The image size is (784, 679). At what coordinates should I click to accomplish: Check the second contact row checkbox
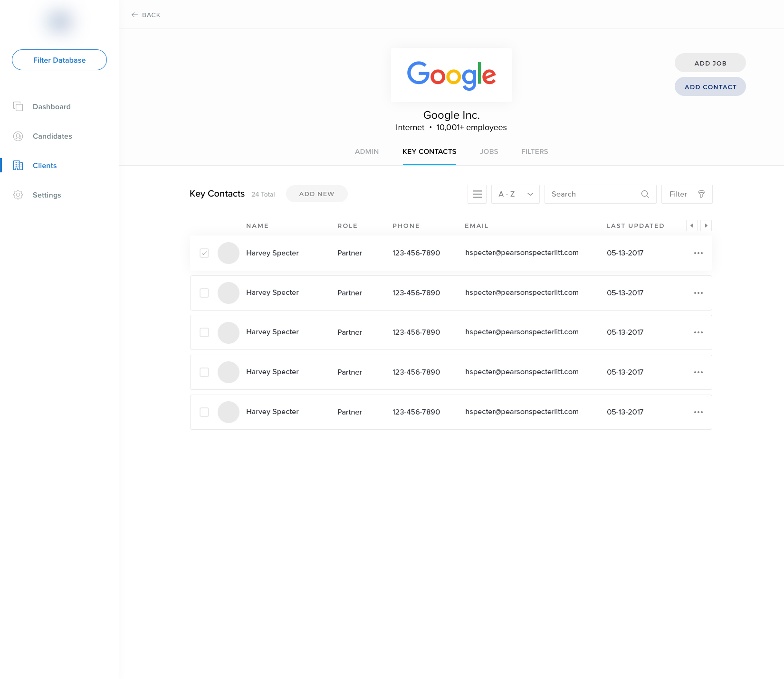click(204, 293)
